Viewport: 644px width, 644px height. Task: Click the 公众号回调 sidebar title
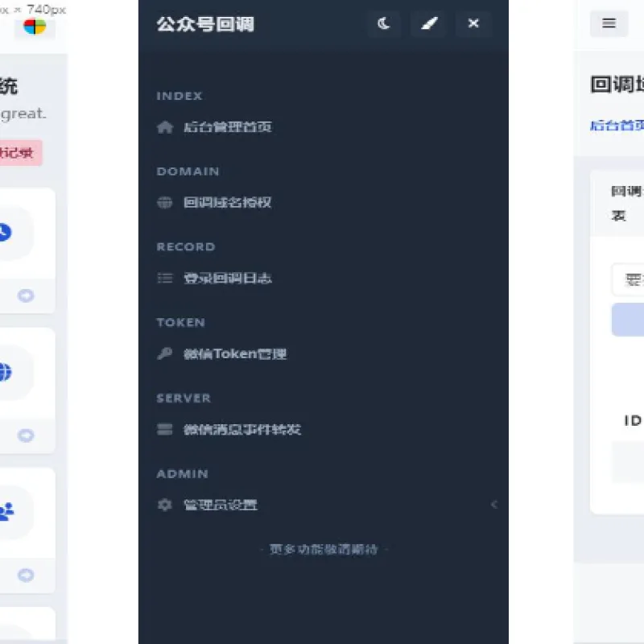[x=205, y=24]
